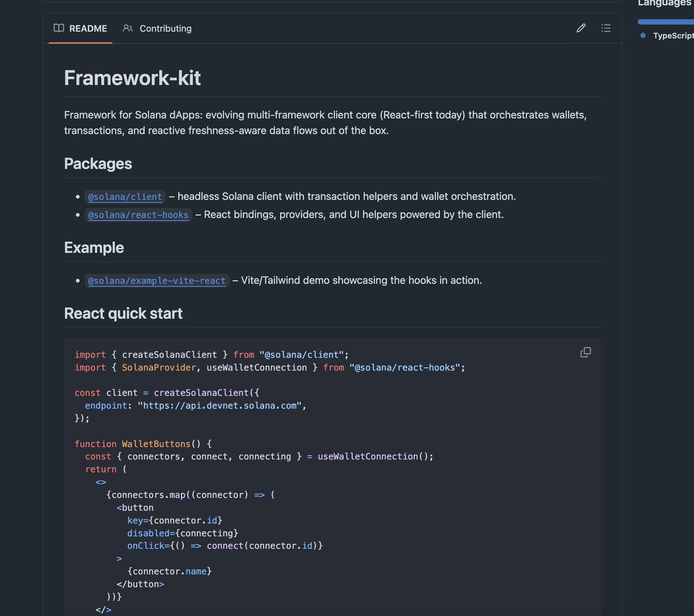Screen dimensions: 694x616
Task: Click the README book icon
Action: (59, 28)
